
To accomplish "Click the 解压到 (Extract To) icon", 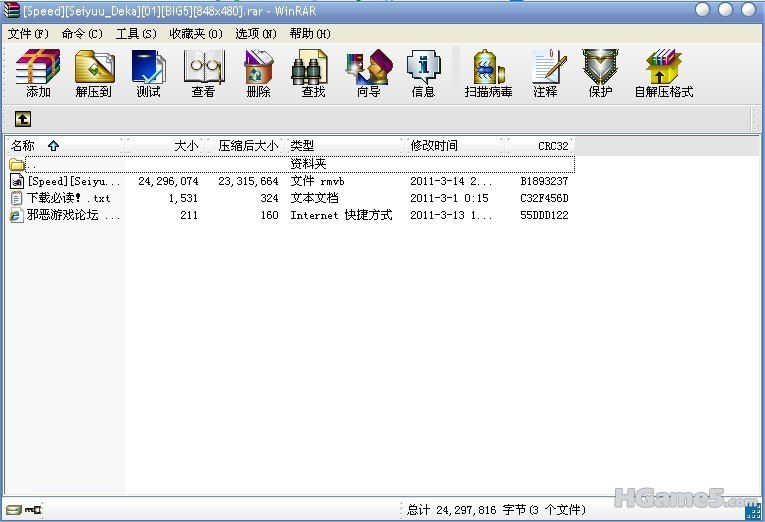I will tap(93, 73).
